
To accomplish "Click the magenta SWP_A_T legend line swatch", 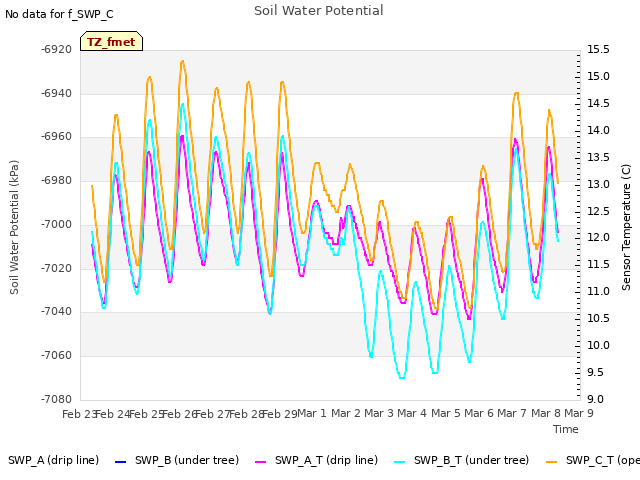I will pos(260,462).
